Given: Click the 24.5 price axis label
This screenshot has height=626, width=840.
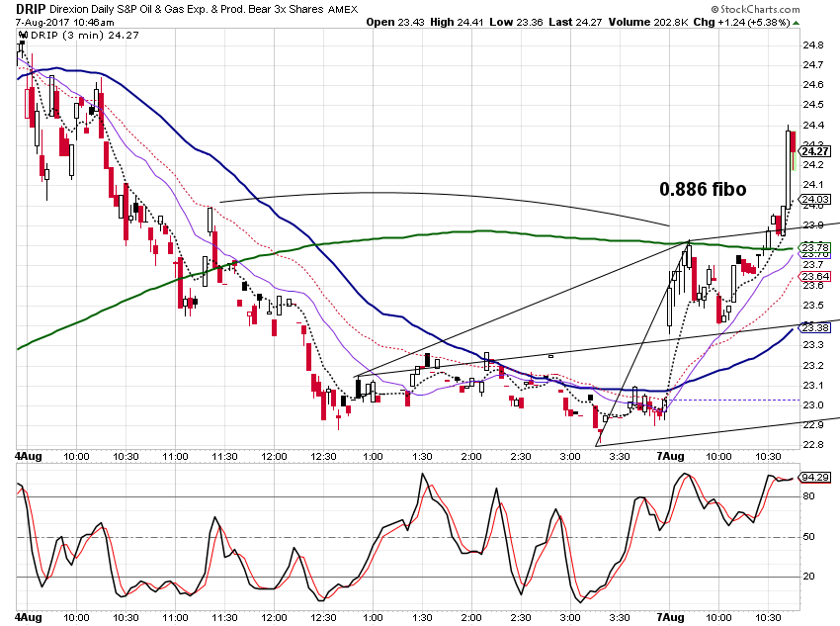Looking at the screenshot, I should (x=813, y=105).
